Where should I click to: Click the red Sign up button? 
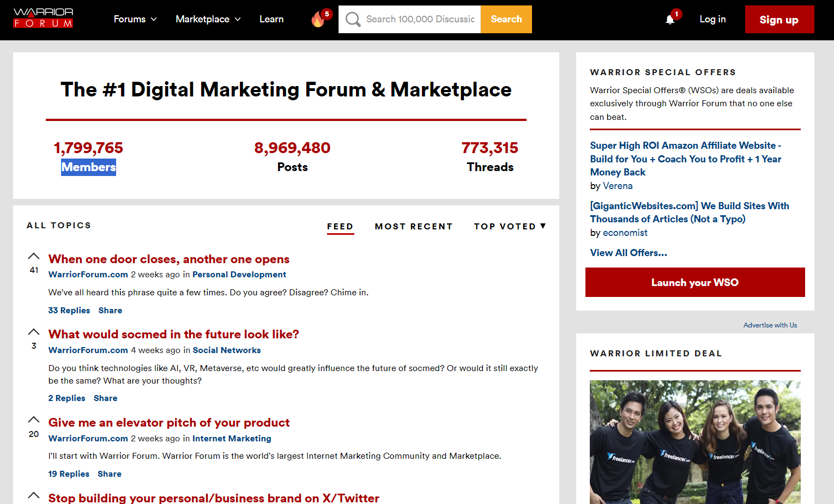click(779, 20)
